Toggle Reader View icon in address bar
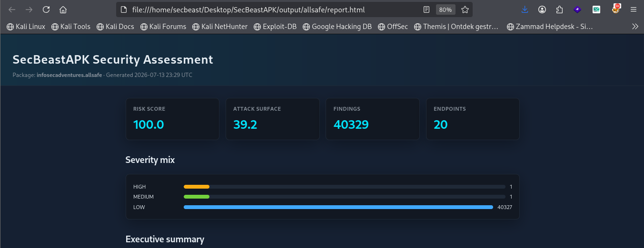 [426, 10]
